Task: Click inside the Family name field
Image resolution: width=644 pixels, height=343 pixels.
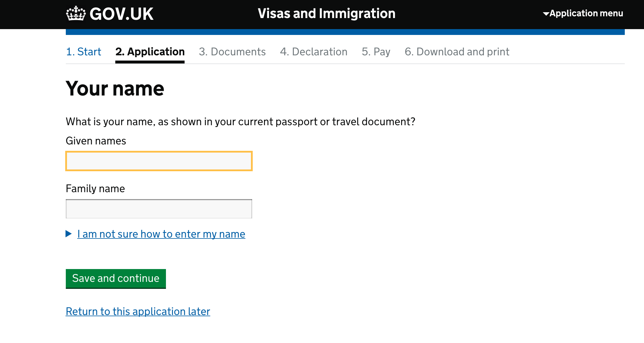Action: (x=159, y=208)
